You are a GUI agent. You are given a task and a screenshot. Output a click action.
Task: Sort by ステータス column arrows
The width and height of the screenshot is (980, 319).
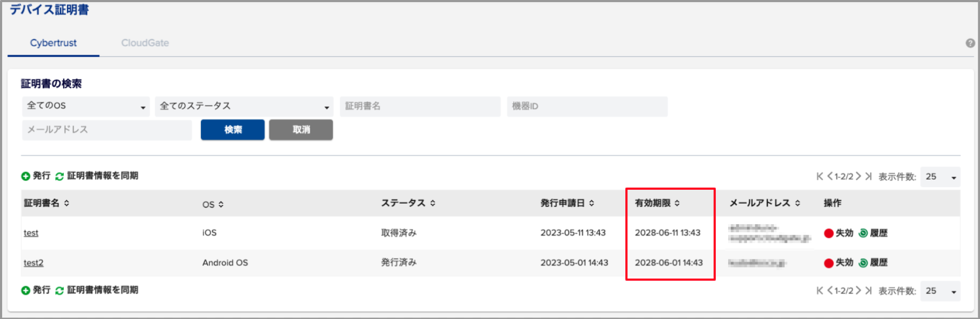pos(433,203)
